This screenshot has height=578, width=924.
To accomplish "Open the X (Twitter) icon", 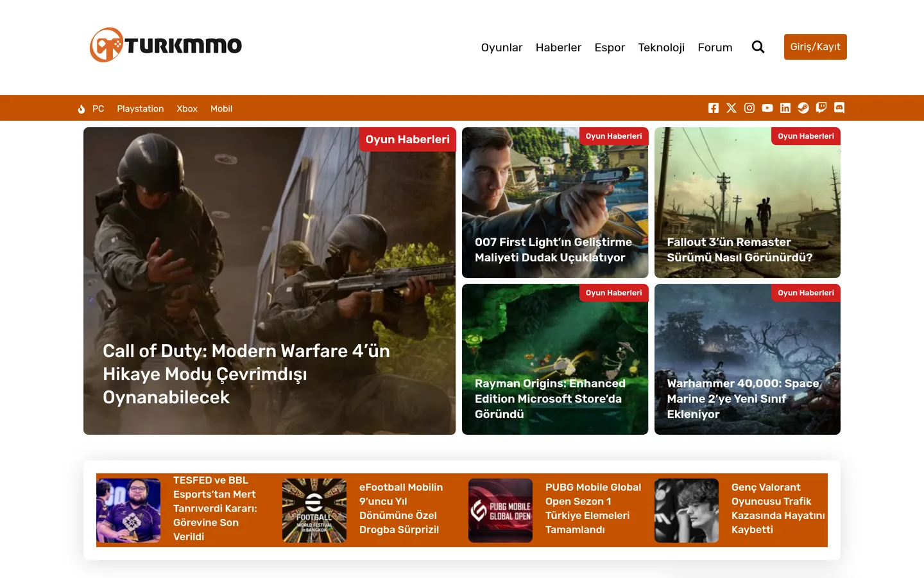I will click(x=732, y=108).
